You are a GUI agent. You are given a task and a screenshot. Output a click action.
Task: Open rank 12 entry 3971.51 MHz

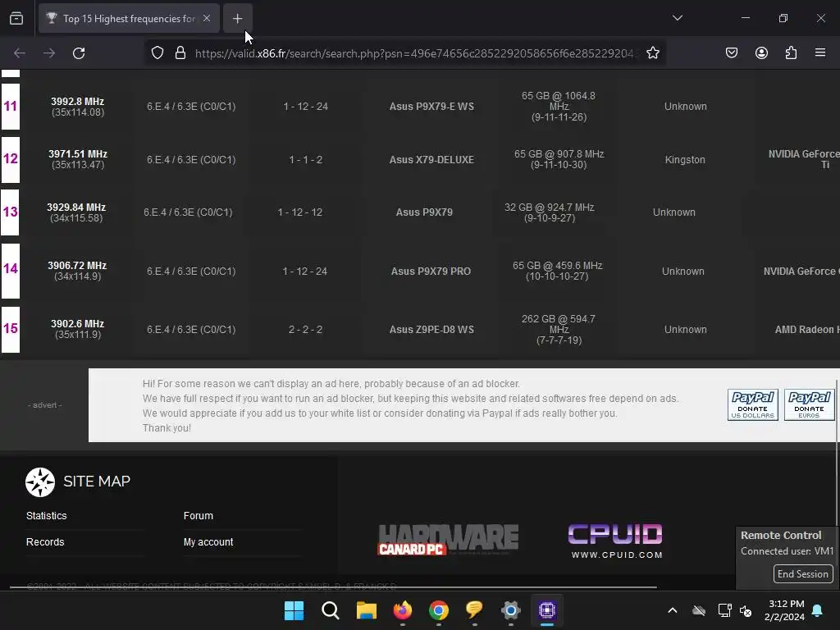coord(78,153)
